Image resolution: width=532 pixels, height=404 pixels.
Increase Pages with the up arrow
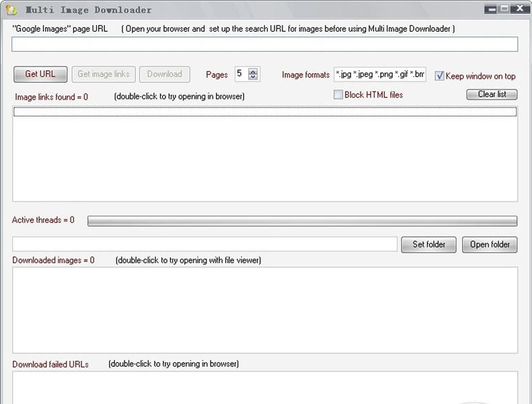(253, 71)
